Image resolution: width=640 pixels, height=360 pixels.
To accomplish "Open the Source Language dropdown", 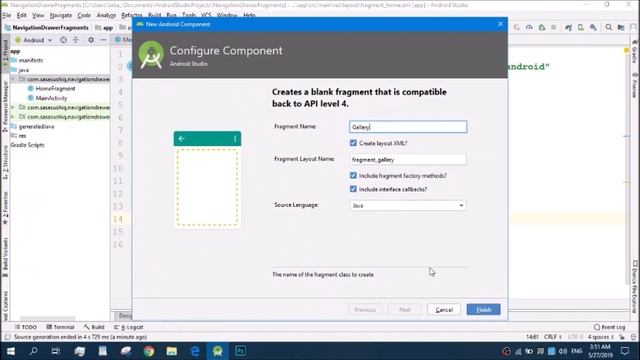I will [x=408, y=205].
